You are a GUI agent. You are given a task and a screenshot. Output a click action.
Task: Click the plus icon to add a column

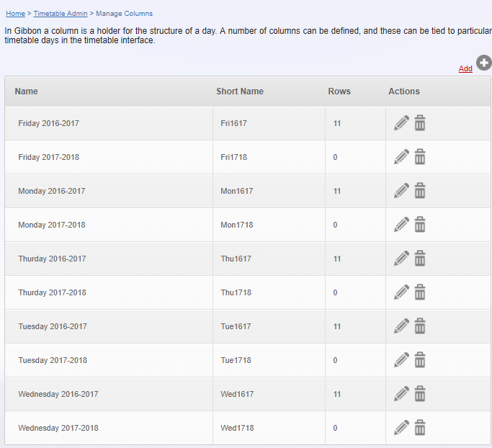[x=484, y=63]
